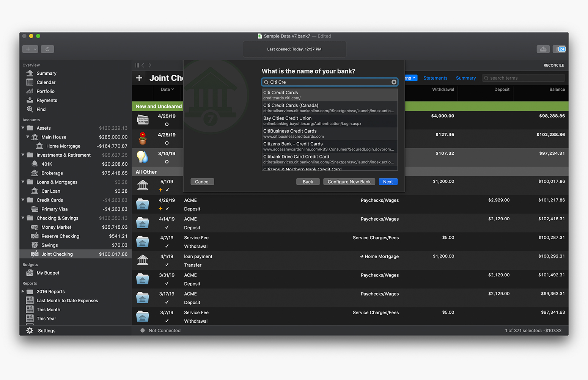Toggle cleared checkmark on 4/14/19 ACME deposit
Screen dimensions: 588x380
[167, 227]
